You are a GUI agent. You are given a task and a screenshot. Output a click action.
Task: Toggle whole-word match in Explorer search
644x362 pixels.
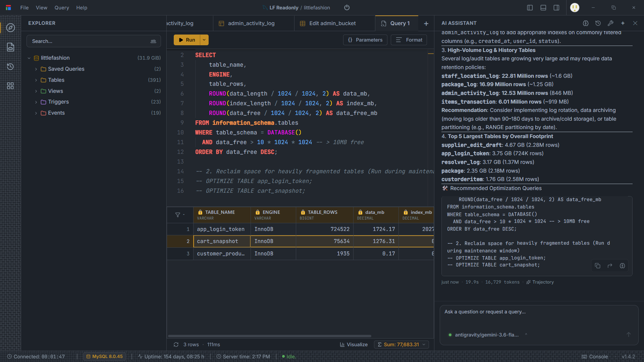pos(153,41)
